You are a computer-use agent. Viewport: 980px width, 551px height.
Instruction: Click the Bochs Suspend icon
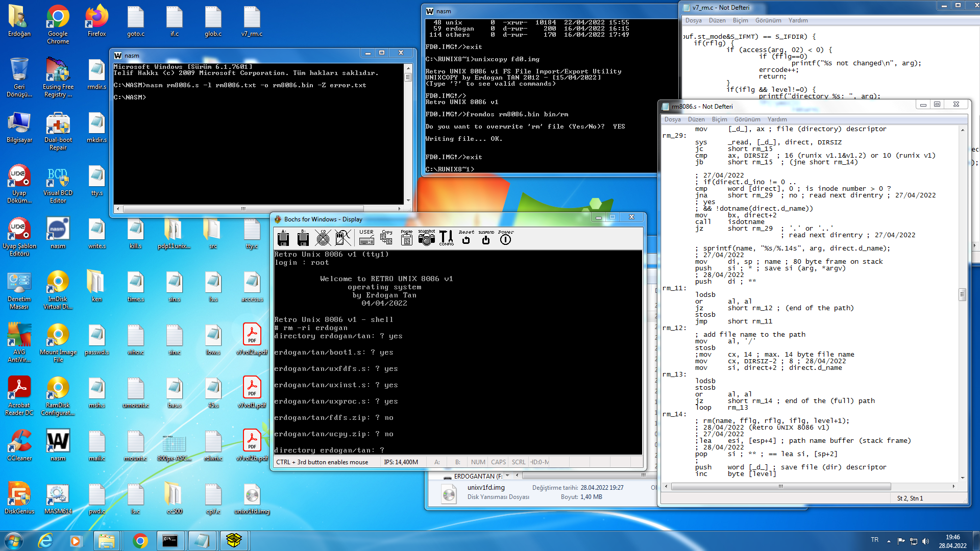pyautogui.click(x=486, y=238)
